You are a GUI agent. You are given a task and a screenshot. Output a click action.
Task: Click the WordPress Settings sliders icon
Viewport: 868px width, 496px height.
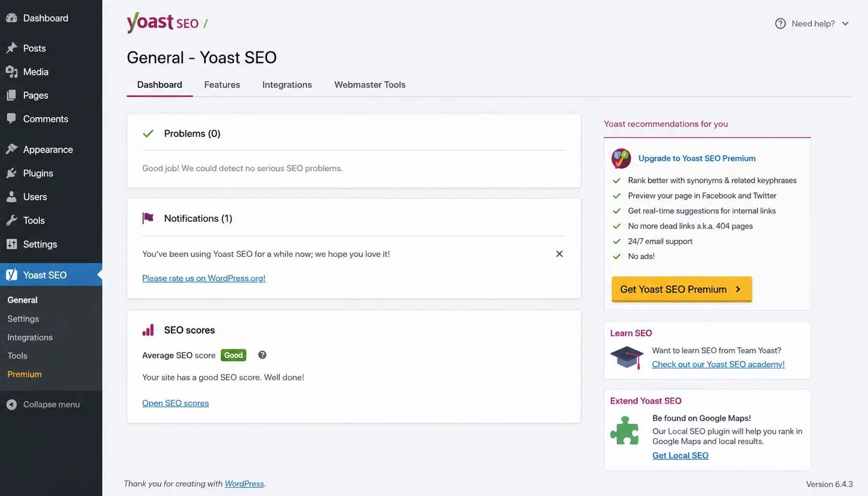click(12, 244)
